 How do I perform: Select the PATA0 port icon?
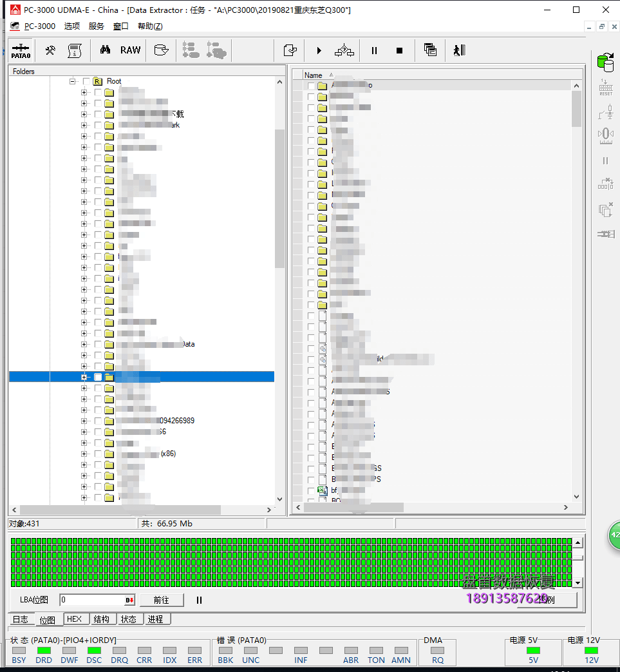[x=21, y=50]
